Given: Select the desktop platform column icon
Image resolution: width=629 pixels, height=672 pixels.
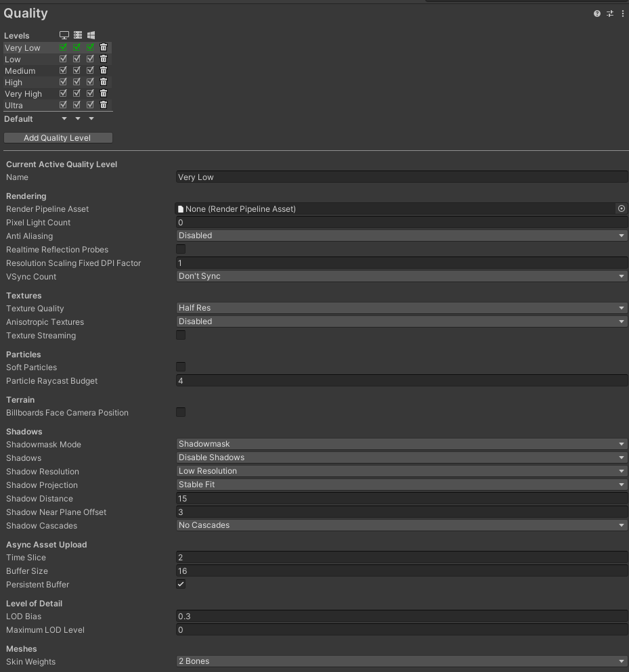Looking at the screenshot, I should coord(64,35).
